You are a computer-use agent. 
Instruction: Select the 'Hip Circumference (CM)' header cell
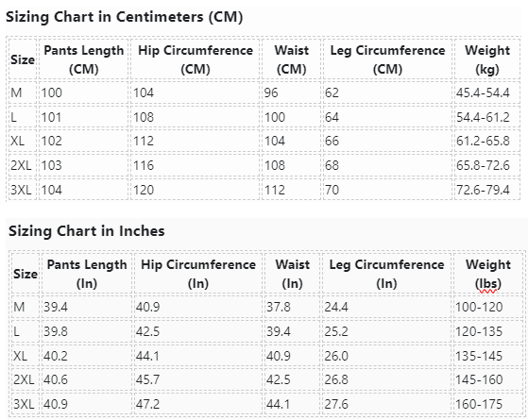pyautogui.click(x=196, y=59)
